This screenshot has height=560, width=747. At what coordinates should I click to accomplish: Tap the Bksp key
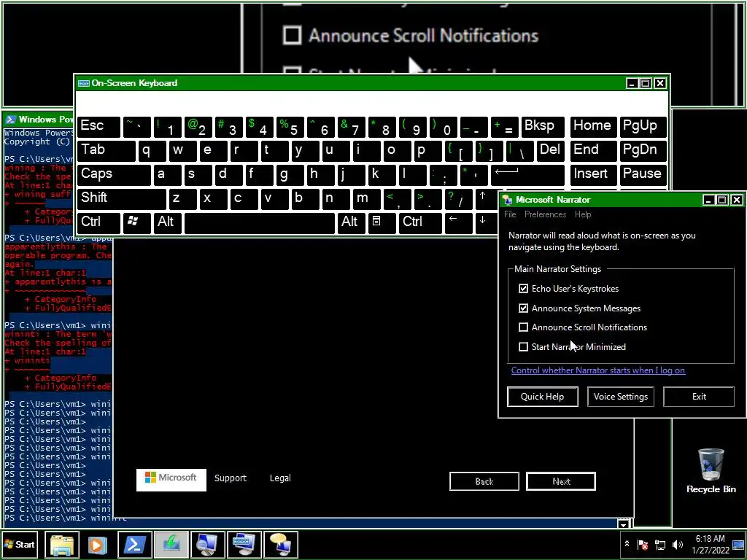[542, 126]
